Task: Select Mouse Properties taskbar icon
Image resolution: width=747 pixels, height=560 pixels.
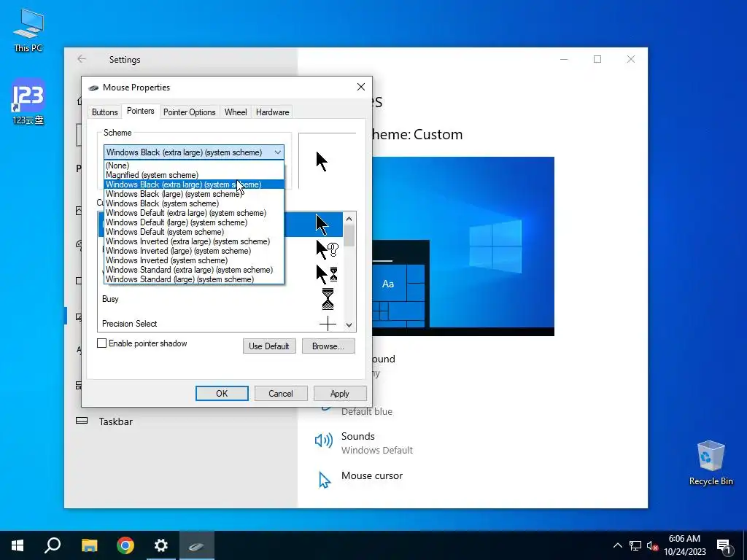Action: pyautogui.click(x=197, y=545)
